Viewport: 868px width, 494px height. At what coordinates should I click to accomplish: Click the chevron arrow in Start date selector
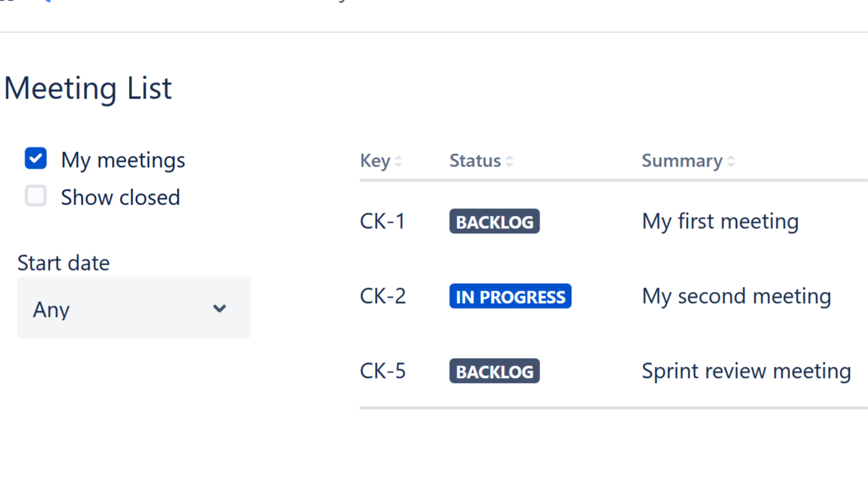tap(219, 308)
